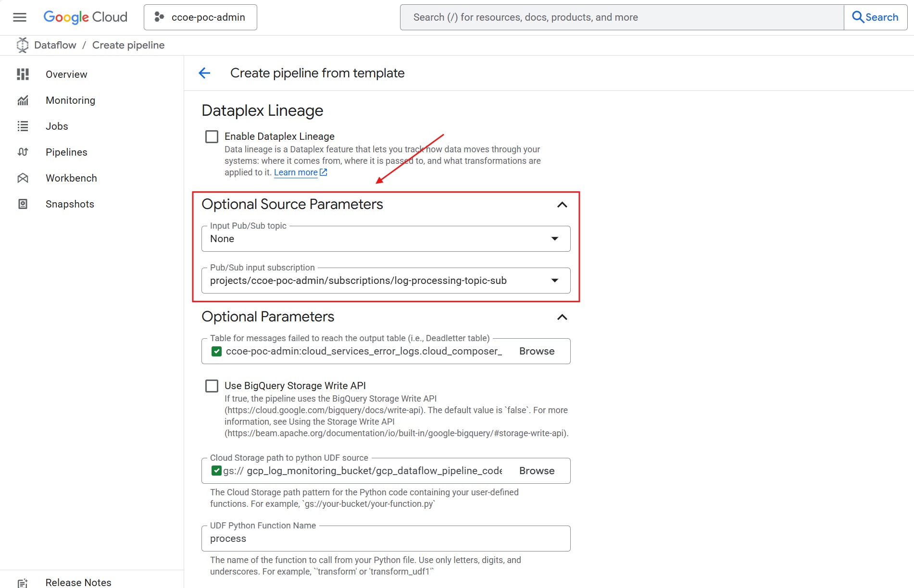Click the Monitoring chart icon
The width and height of the screenshot is (914, 588).
23,100
